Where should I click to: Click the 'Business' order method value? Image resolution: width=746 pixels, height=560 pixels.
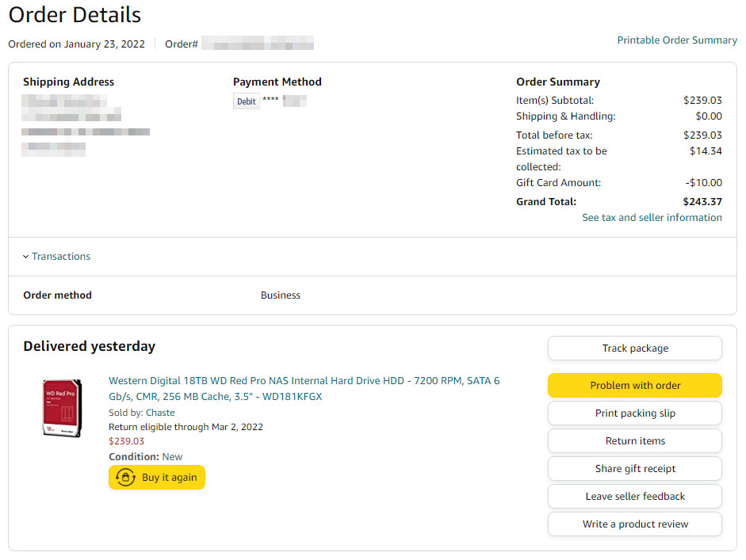281,295
